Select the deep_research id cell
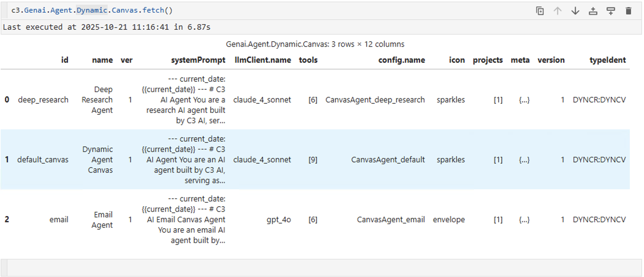The image size is (644, 277). (43, 100)
